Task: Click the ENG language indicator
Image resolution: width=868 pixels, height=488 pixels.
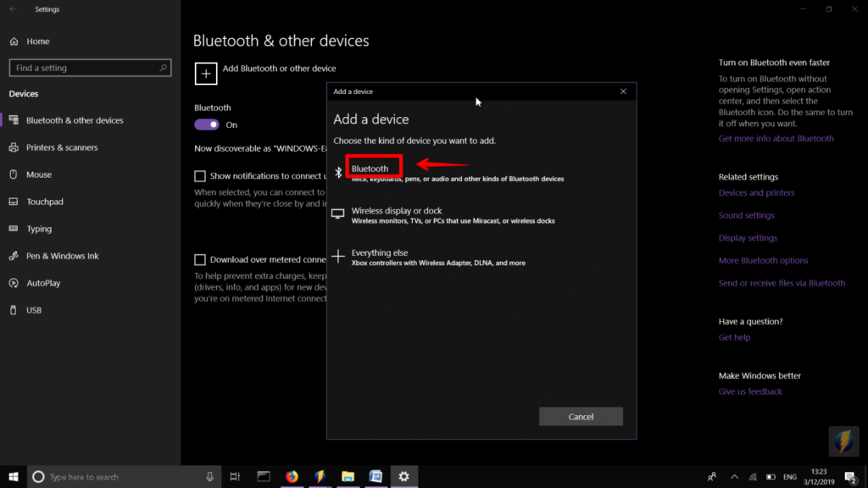Action: click(x=790, y=477)
